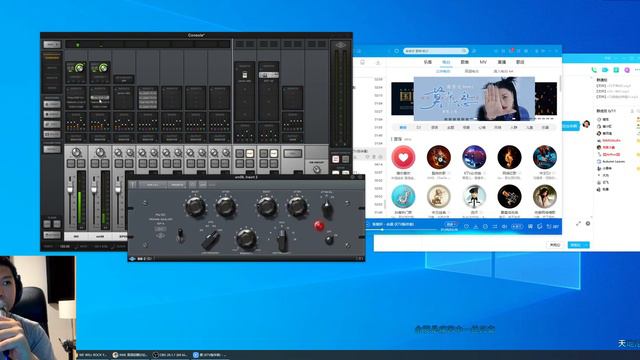Toggle lit button on second aux channel
Image resolution: width=640 pixels, height=360 pixels.
pyautogui.click(x=273, y=153)
